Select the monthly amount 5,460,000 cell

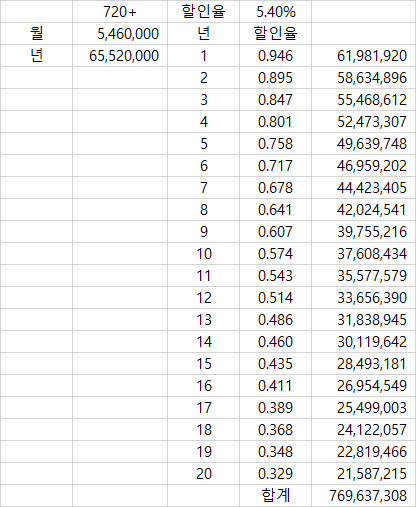click(x=120, y=34)
